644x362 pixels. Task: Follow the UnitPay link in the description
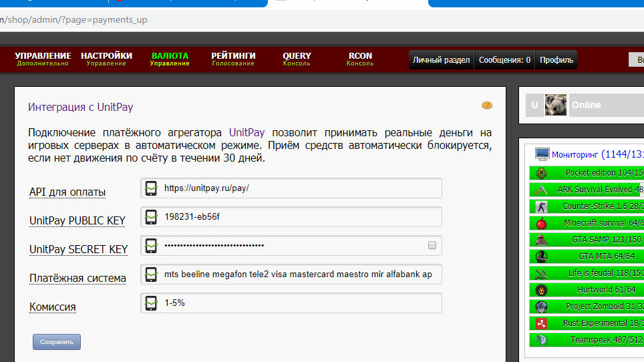point(247,132)
